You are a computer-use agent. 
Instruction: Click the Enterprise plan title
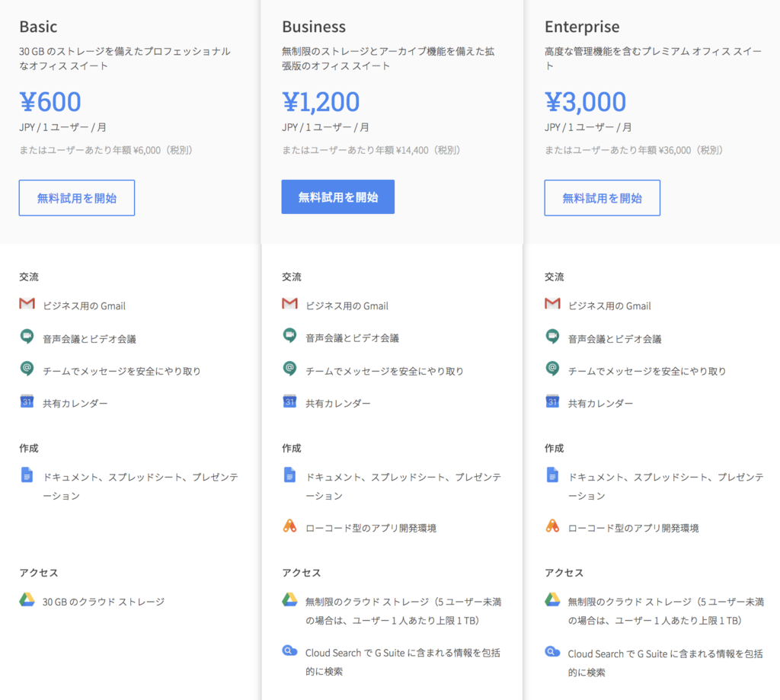(582, 27)
